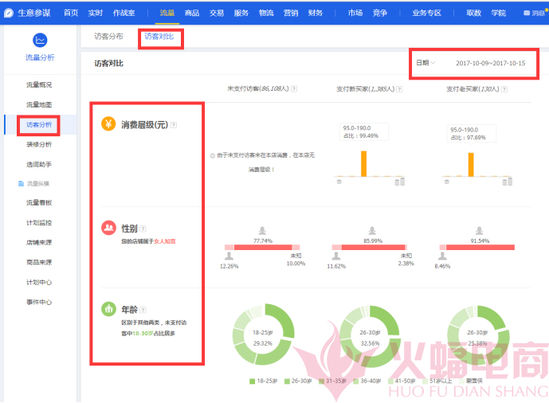This screenshot has height=403, width=549.
Task: Click the 流量纵横 folder icon
Action: coord(21,183)
